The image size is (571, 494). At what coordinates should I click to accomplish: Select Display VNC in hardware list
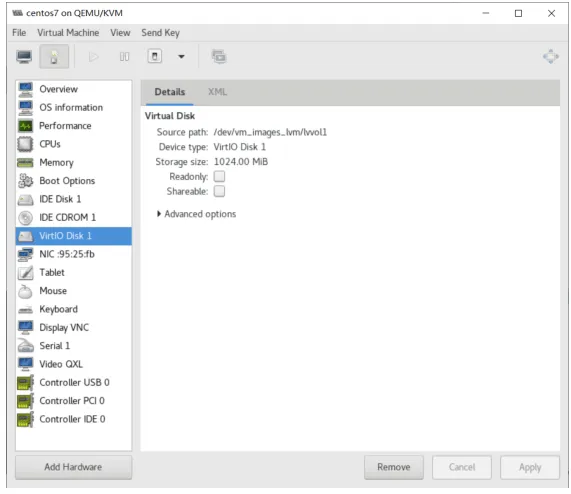pos(74,328)
